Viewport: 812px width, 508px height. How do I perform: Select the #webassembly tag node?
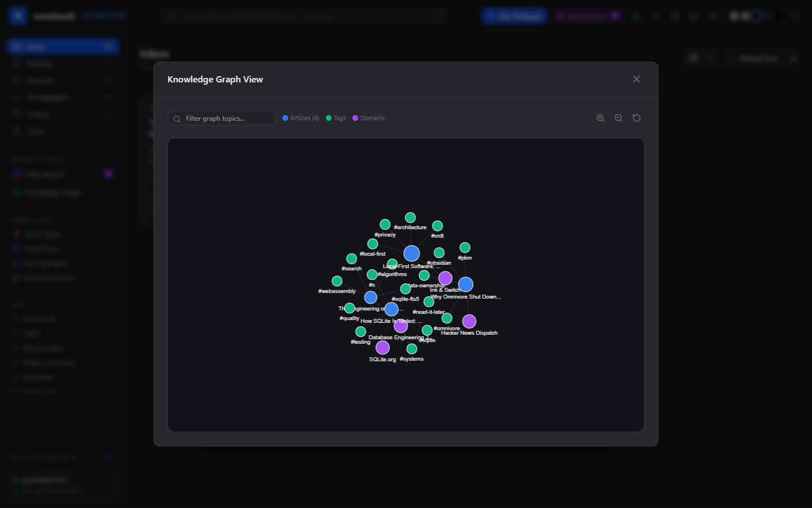click(337, 281)
